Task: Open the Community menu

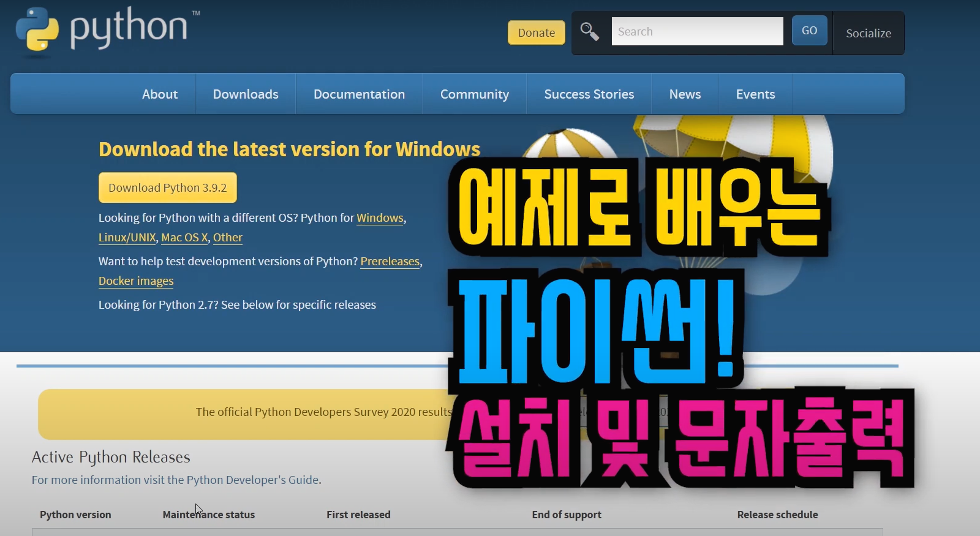Action: tap(475, 94)
